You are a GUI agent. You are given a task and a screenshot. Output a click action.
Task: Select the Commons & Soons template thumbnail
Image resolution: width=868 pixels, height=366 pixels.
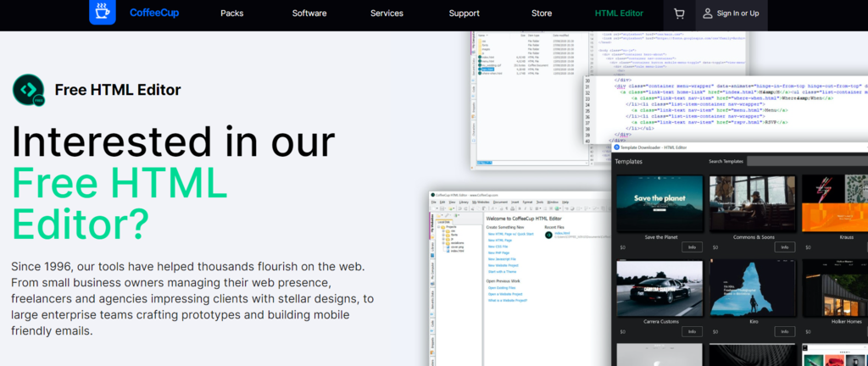tap(751, 202)
